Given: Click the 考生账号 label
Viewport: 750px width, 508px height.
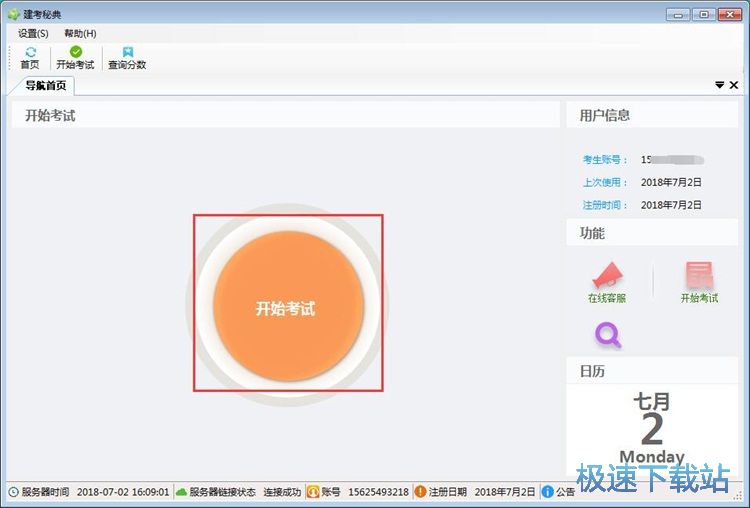Looking at the screenshot, I should 605,160.
